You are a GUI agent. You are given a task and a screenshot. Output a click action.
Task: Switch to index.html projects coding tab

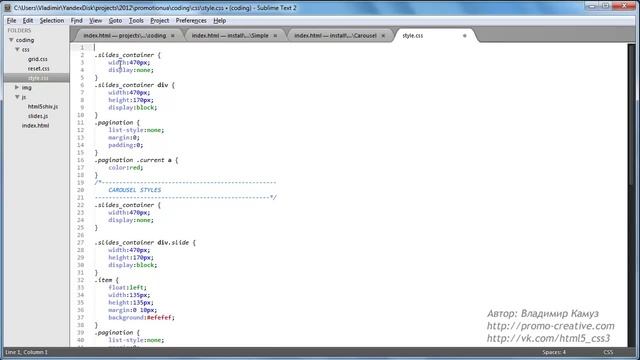point(124,36)
